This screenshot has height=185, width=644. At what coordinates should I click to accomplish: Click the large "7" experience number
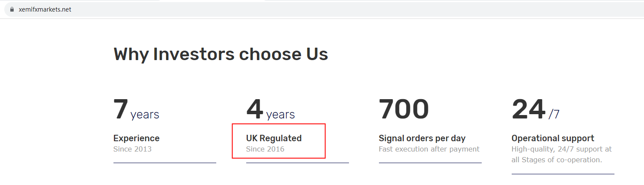pyautogui.click(x=121, y=109)
